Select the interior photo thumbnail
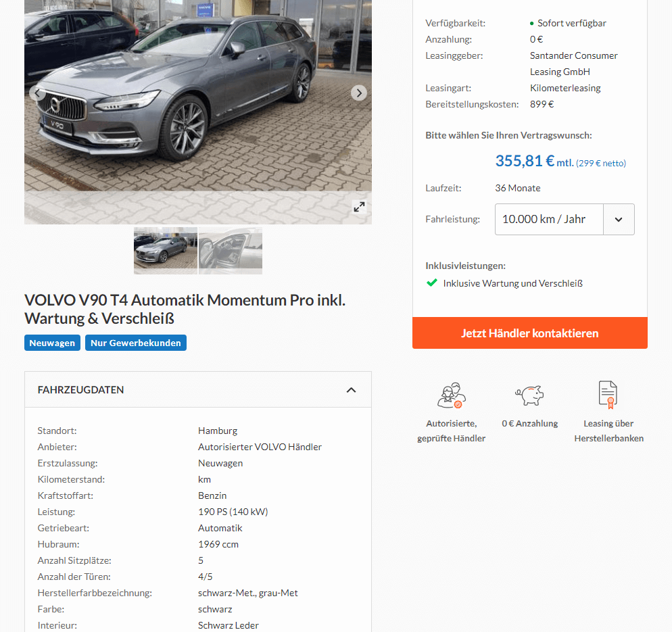The image size is (672, 632). [x=231, y=251]
